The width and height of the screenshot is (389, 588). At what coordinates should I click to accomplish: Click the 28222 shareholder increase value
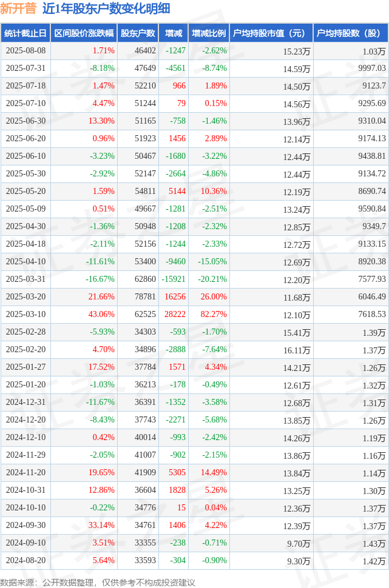[x=175, y=314]
